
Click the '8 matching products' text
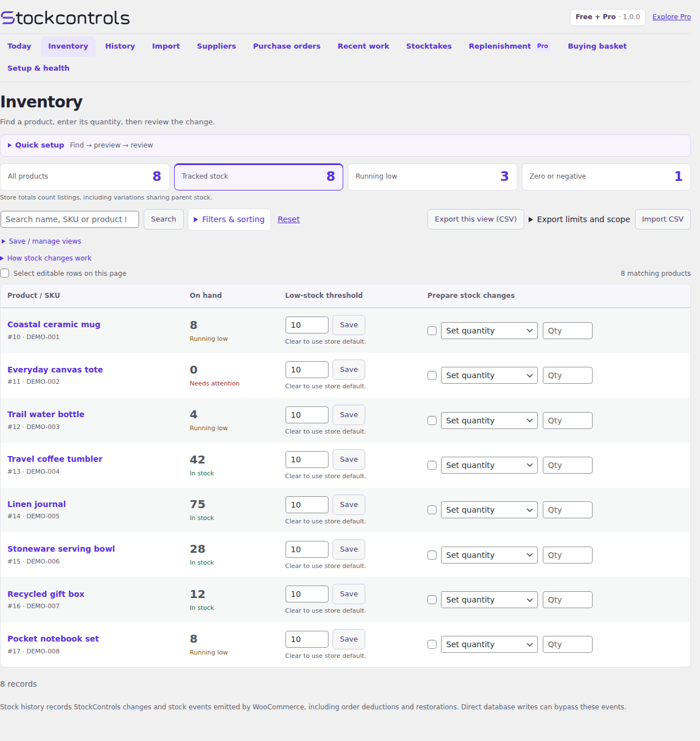point(656,274)
